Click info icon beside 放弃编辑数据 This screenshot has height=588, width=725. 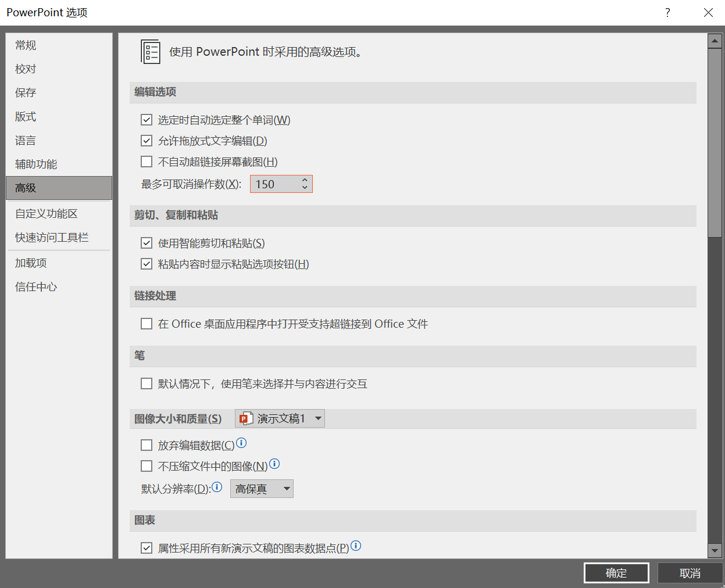pos(241,443)
